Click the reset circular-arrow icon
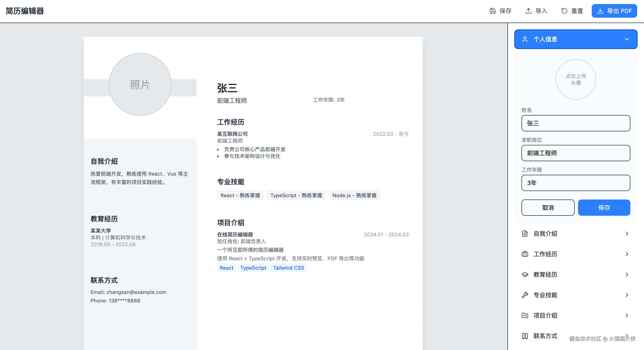This screenshot has width=644, height=350. pos(564,11)
